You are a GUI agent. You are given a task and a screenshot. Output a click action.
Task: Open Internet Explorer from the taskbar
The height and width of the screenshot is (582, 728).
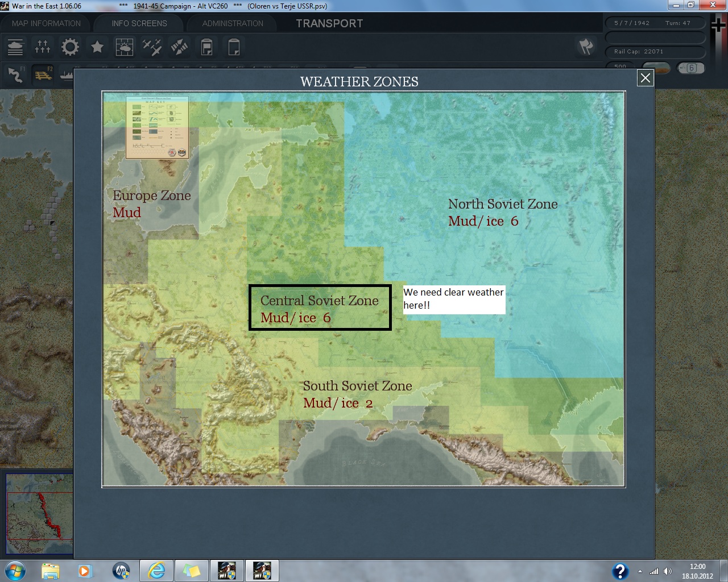click(156, 570)
